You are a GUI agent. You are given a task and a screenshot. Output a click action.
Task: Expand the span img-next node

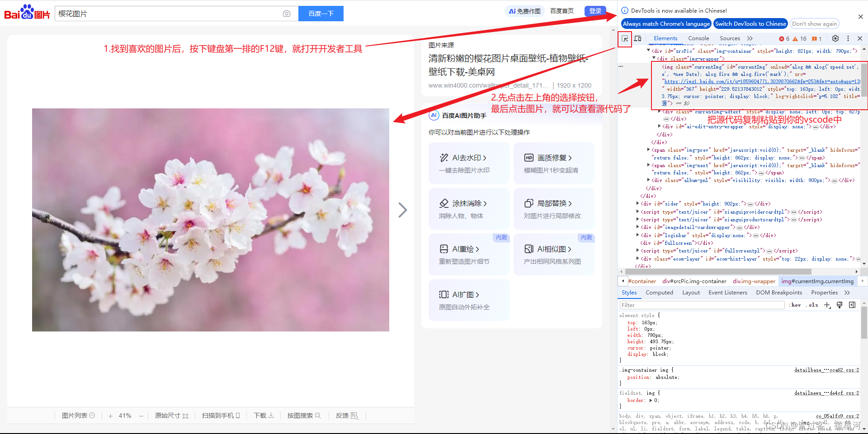pyautogui.click(x=649, y=165)
